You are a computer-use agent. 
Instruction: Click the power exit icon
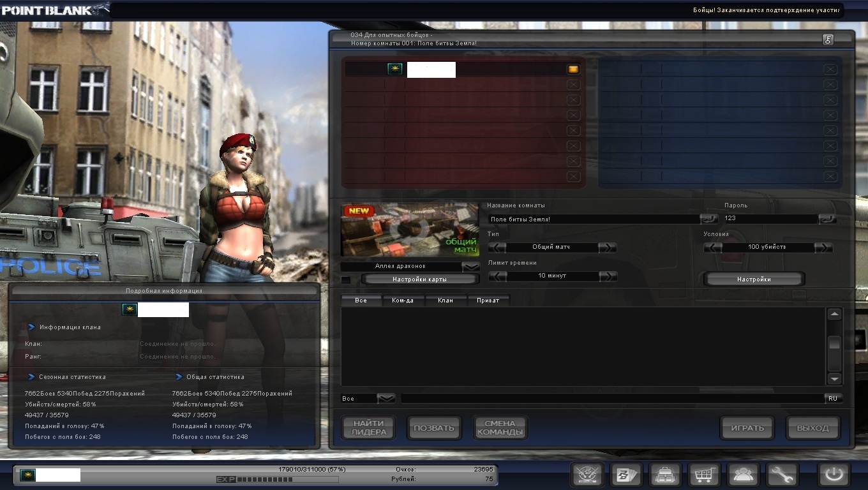[x=835, y=475]
